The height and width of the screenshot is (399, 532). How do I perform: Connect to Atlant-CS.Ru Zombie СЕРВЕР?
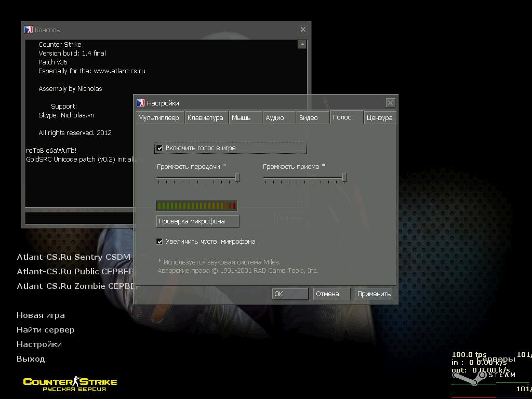pyautogui.click(x=78, y=286)
